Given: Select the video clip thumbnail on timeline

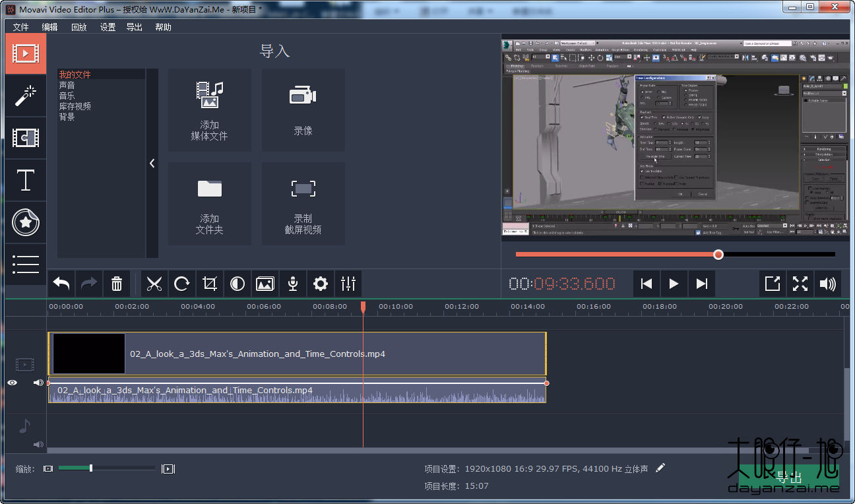Looking at the screenshot, I should (x=89, y=354).
